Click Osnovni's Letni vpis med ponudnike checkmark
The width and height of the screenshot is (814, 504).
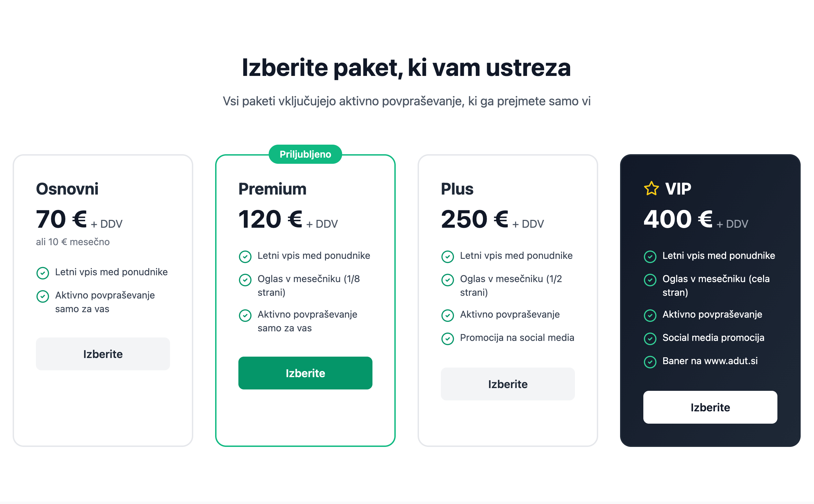(42, 273)
